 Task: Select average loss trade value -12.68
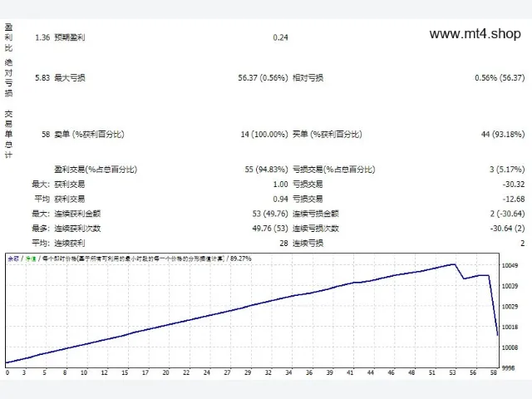click(514, 199)
